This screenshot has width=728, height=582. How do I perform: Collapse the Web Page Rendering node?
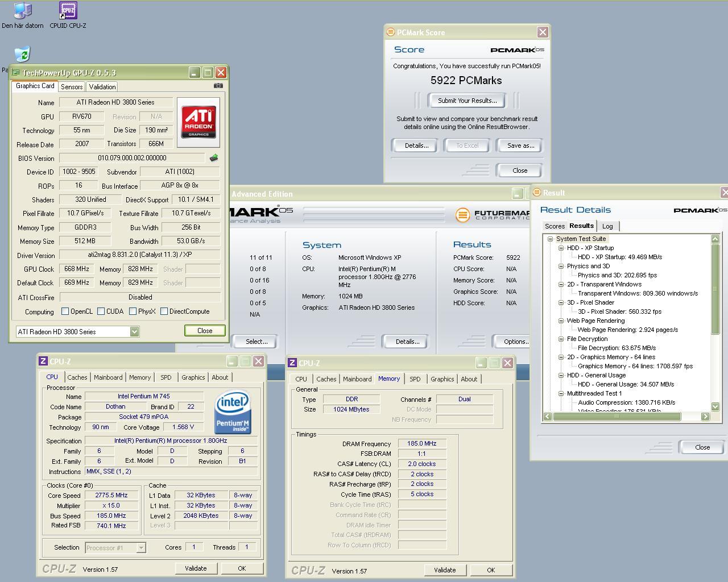tap(561, 321)
